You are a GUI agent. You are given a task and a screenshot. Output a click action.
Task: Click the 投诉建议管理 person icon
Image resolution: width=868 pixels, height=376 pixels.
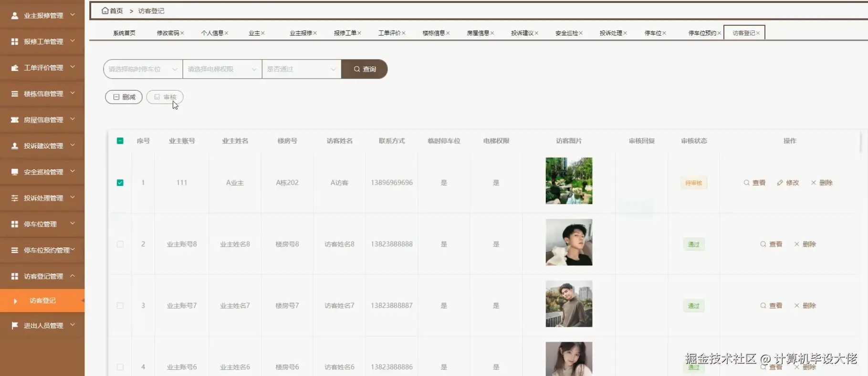pyautogui.click(x=15, y=146)
